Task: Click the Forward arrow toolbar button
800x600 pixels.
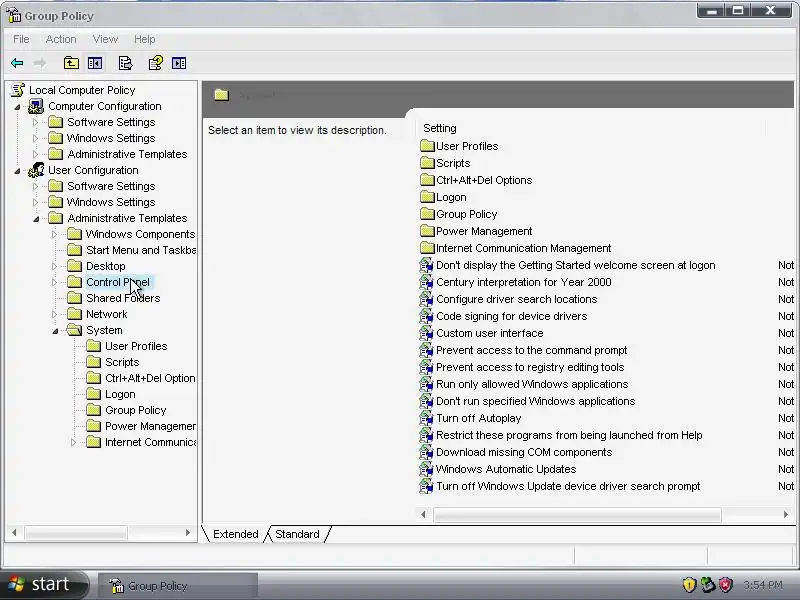Action: (40, 63)
